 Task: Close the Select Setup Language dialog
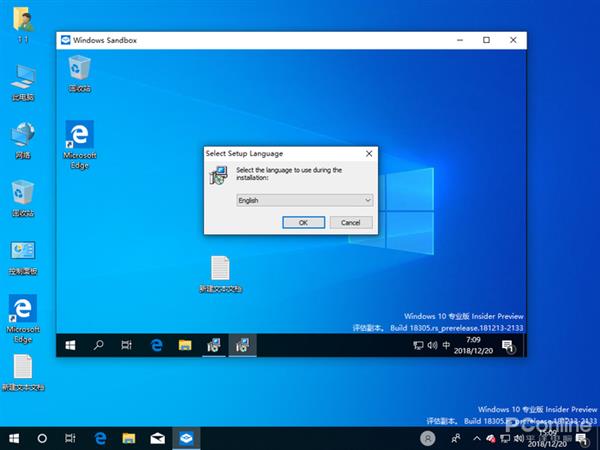coord(369,153)
